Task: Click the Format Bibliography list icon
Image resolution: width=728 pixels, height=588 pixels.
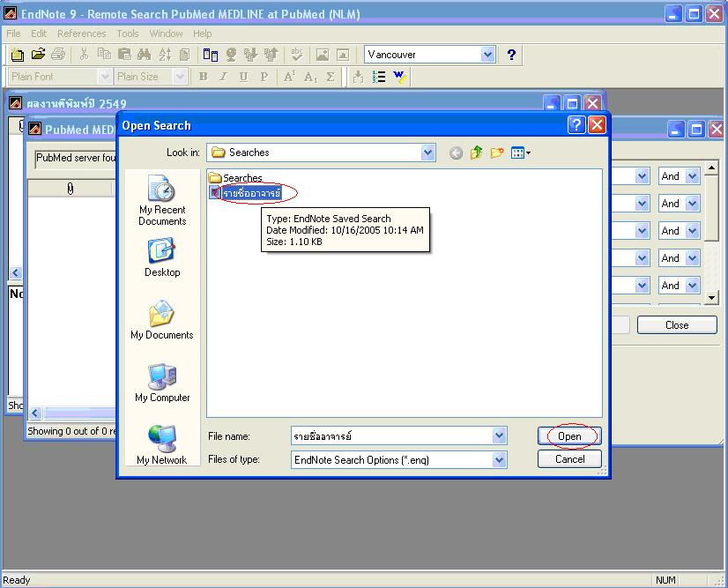Action: [x=379, y=77]
